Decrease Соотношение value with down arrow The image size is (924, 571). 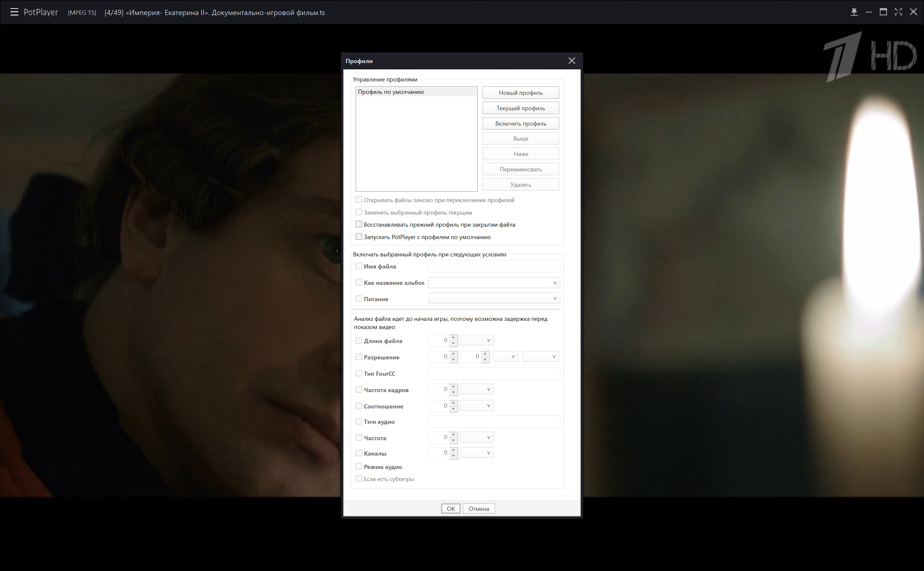pyautogui.click(x=453, y=409)
